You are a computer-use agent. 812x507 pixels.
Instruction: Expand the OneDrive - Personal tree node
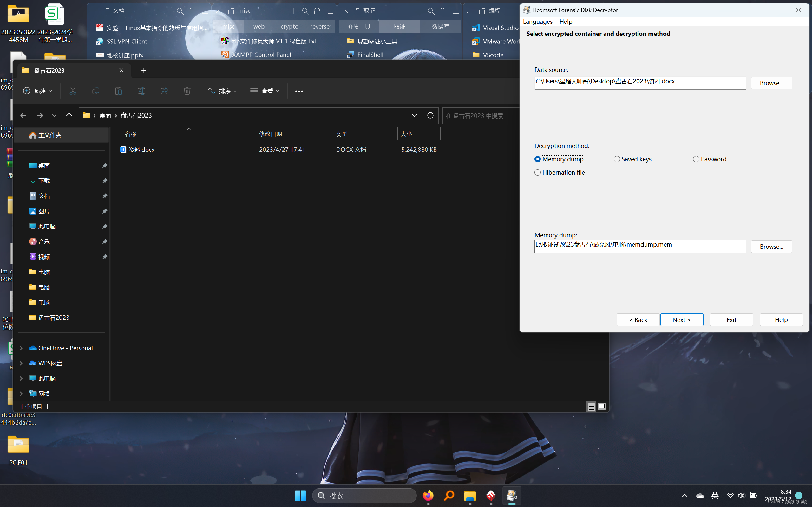[x=21, y=348]
